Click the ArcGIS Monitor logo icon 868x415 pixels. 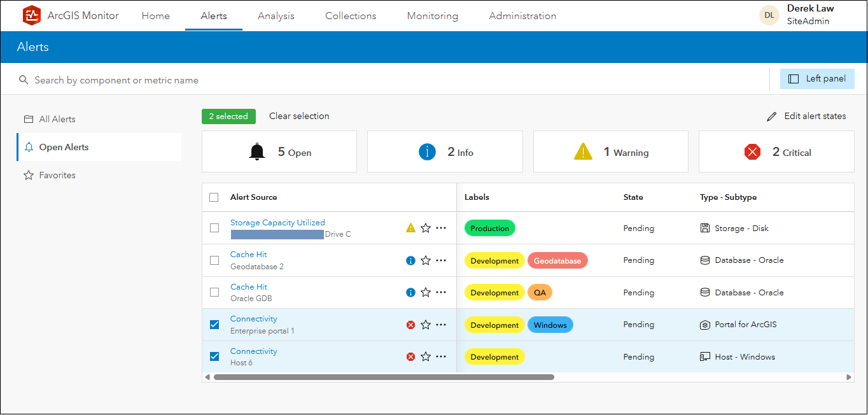point(31,15)
